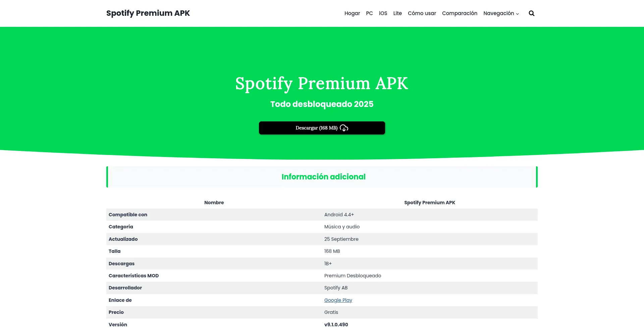Click the Todo desbloqueado 2025 subtitle

322,104
